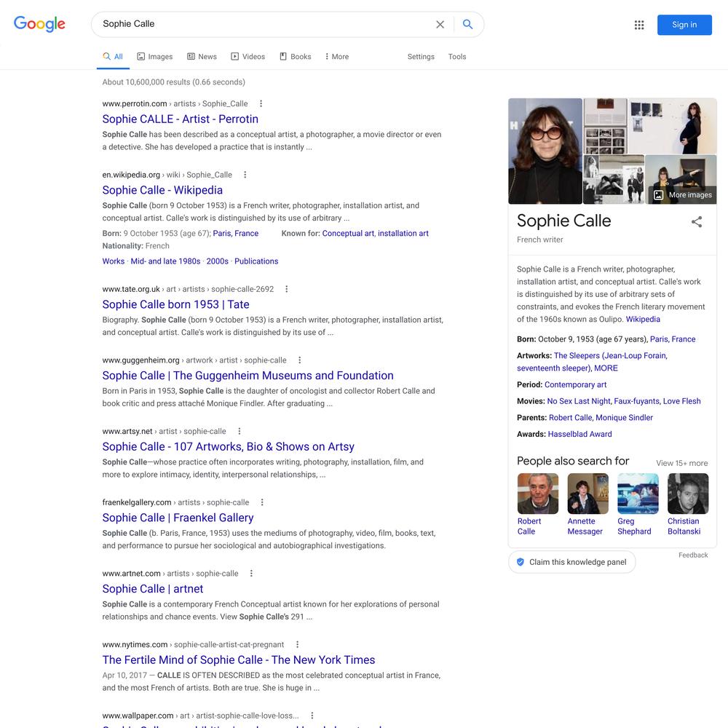Follow the installation art link
The width and height of the screenshot is (728, 728).
[403, 233]
